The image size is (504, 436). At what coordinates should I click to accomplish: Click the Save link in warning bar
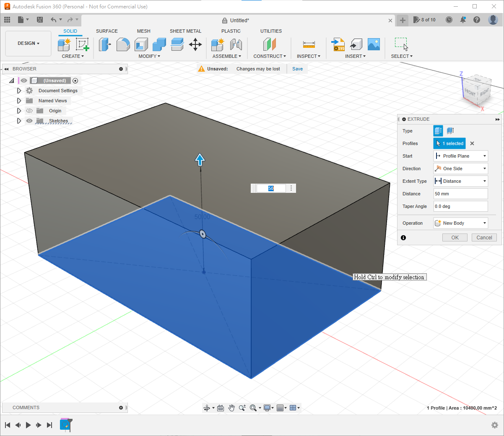coord(297,69)
